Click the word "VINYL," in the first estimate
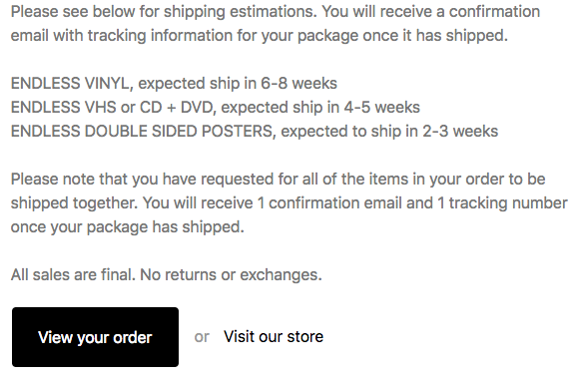The height and width of the screenshot is (380, 588). (x=109, y=84)
